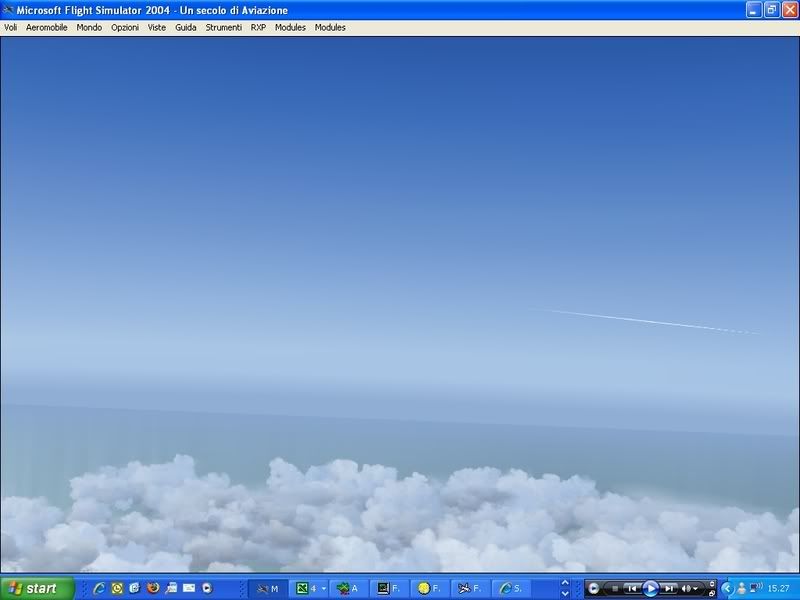The height and width of the screenshot is (600, 800).
Task: Skip to next track in Media Player toolbar
Action: pyautogui.click(x=669, y=588)
